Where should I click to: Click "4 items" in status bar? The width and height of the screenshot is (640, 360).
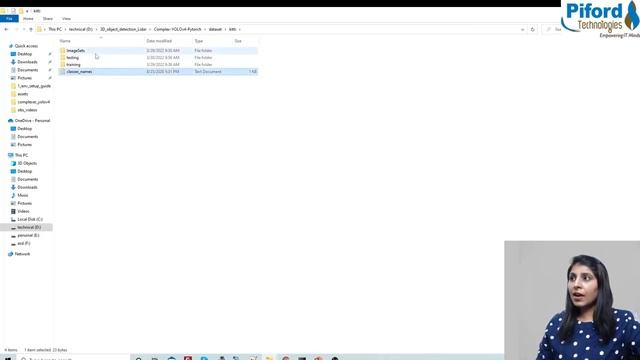(x=11, y=350)
